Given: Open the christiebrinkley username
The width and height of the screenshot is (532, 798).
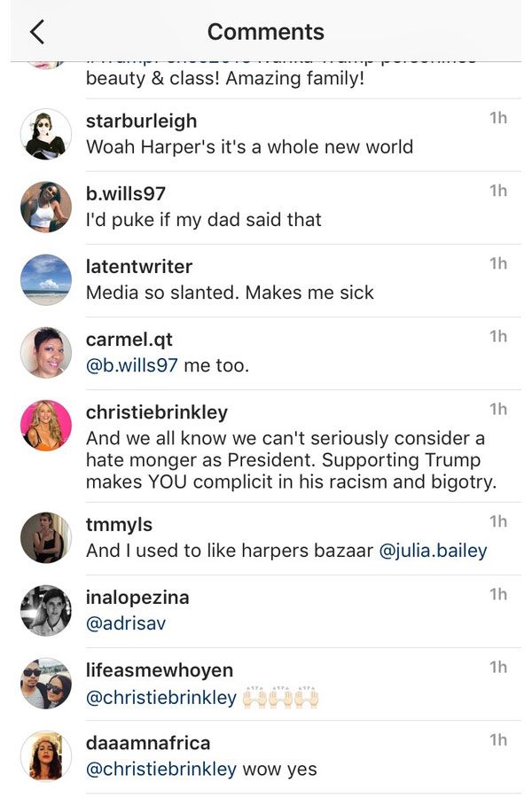Looking at the screenshot, I should [157, 412].
